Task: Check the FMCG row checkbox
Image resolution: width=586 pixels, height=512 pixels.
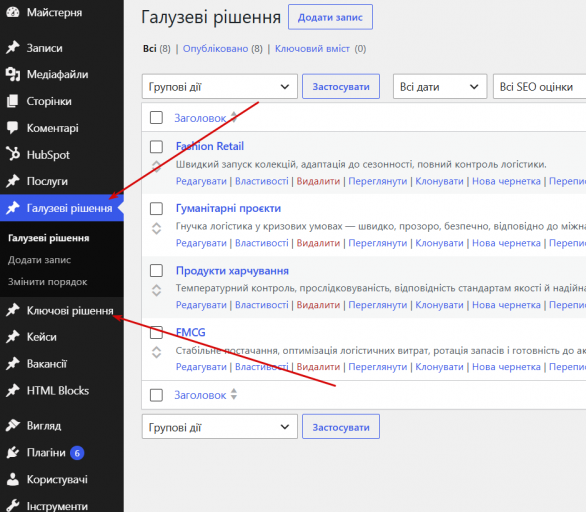Action: (156, 332)
